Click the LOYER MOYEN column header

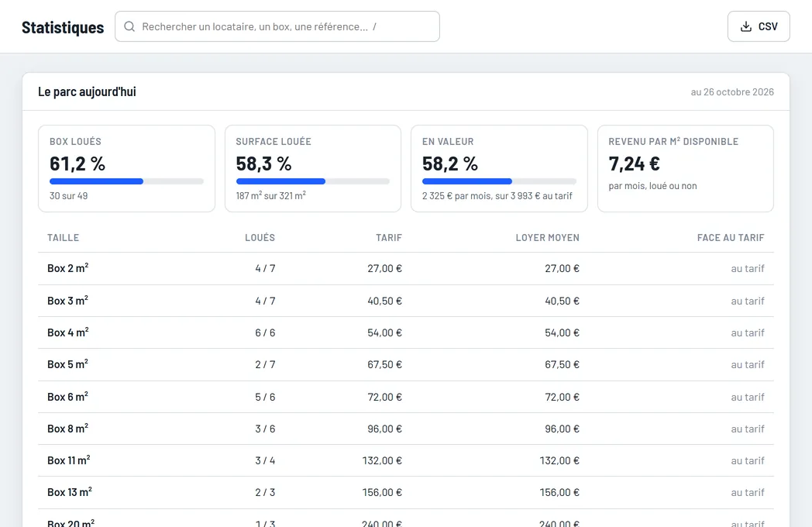tap(547, 238)
